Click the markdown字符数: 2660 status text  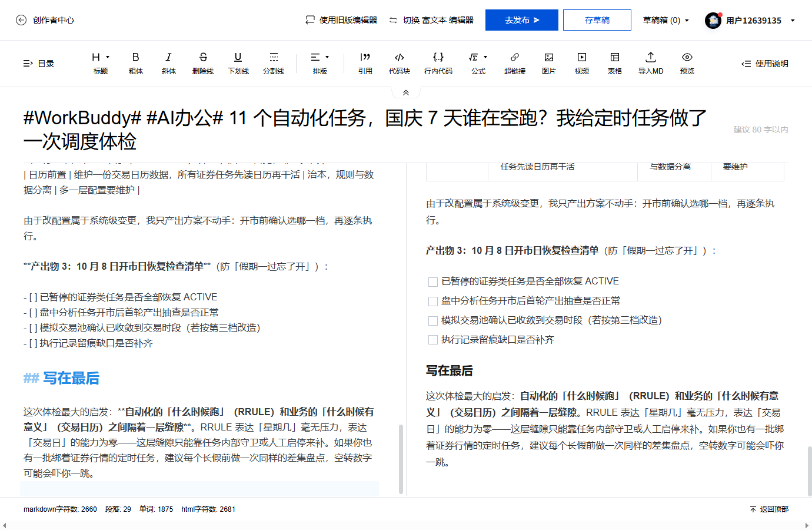point(60,509)
